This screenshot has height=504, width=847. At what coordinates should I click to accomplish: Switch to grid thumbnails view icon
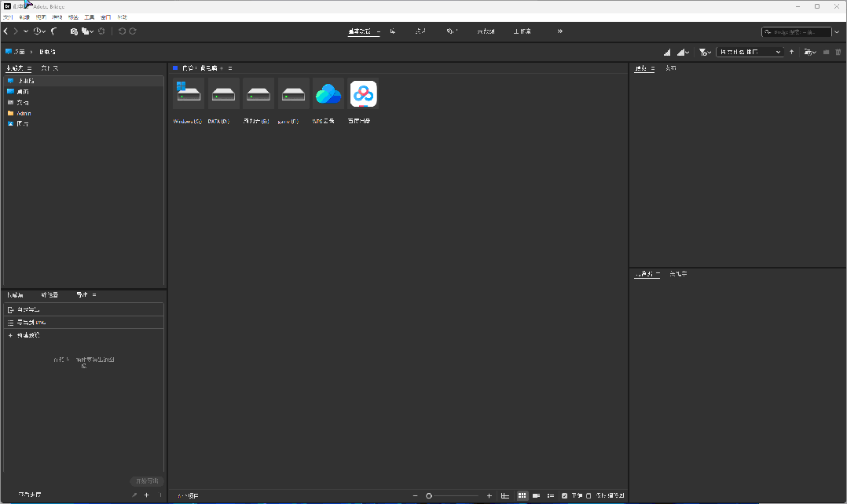click(522, 496)
